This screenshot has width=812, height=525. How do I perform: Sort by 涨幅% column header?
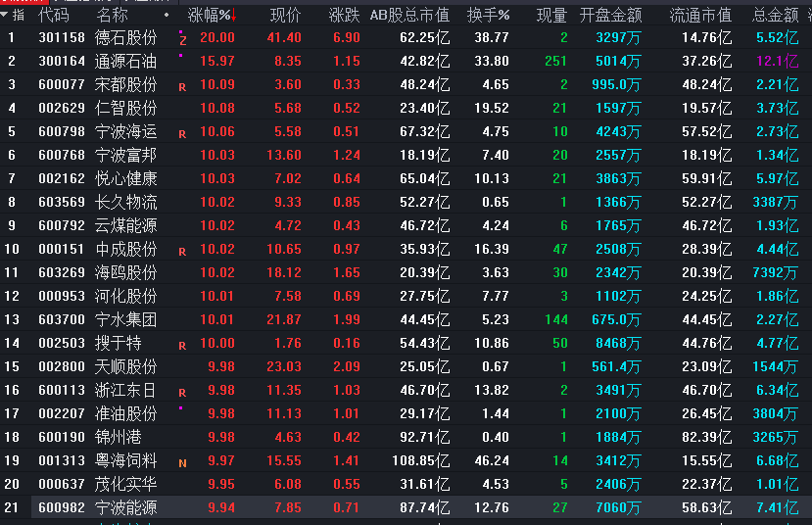coord(209,16)
